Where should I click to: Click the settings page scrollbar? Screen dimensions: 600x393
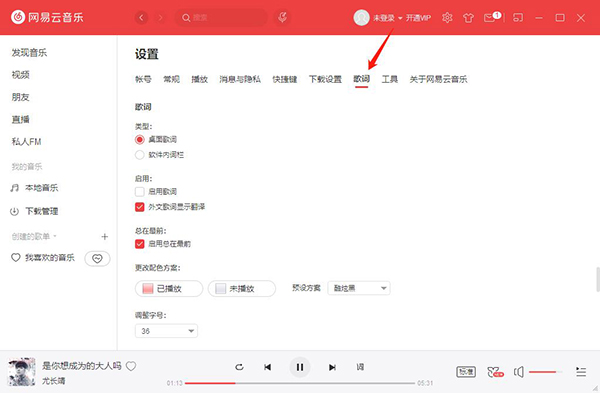[597, 279]
